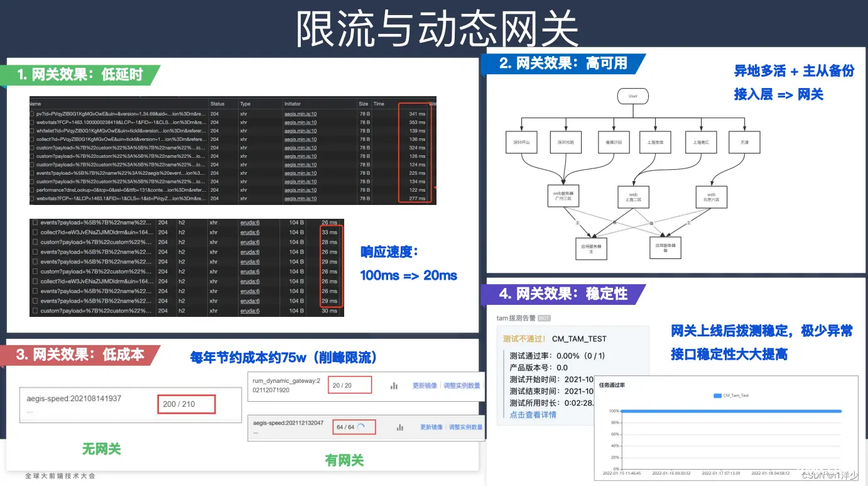Open eruda:6 initiator link in 30 ms row
Screen dimensions: 868x486
(x=250, y=311)
